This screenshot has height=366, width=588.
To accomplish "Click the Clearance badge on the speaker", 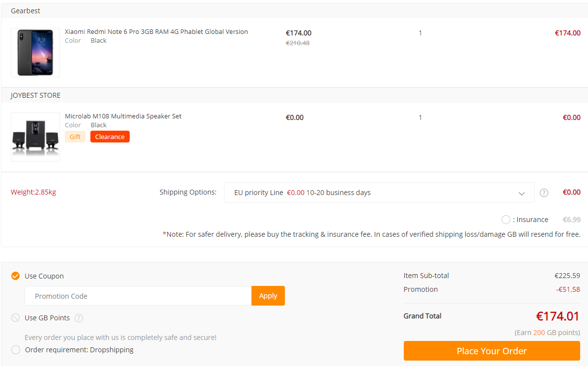I will click(x=110, y=137).
